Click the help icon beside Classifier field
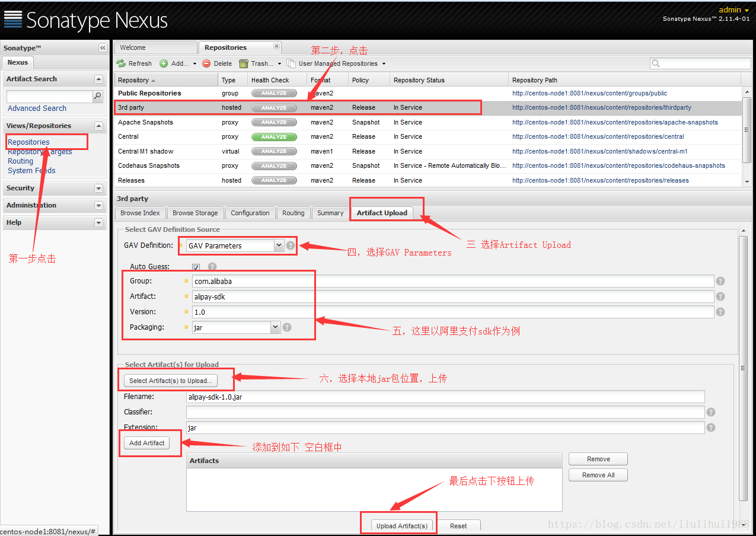The image size is (756, 536). [711, 412]
